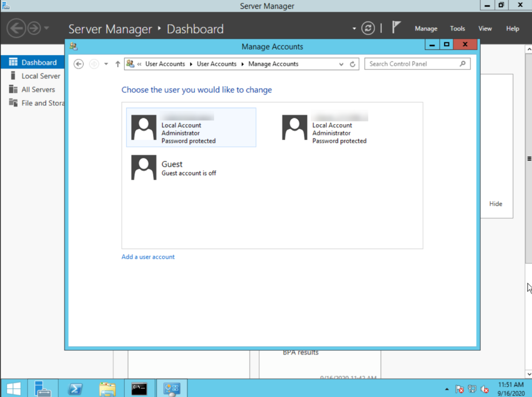Show hidden system tray icons
The width and height of the screenshot is (532, 397).
[x=447, y=389]
